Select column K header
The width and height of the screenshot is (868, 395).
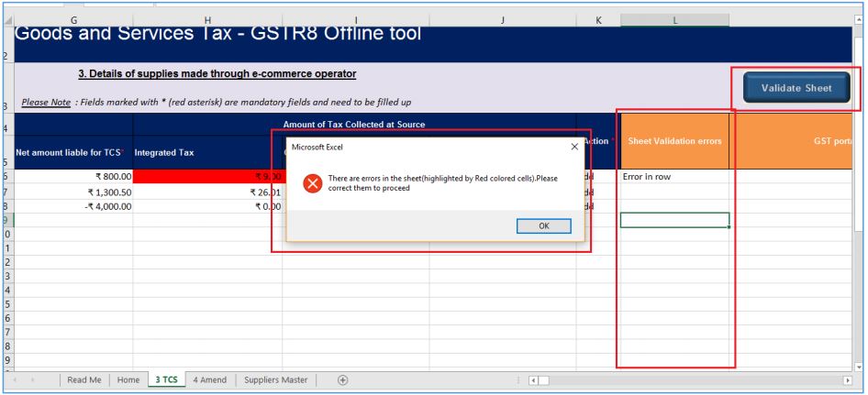click(x=598, y=20)
